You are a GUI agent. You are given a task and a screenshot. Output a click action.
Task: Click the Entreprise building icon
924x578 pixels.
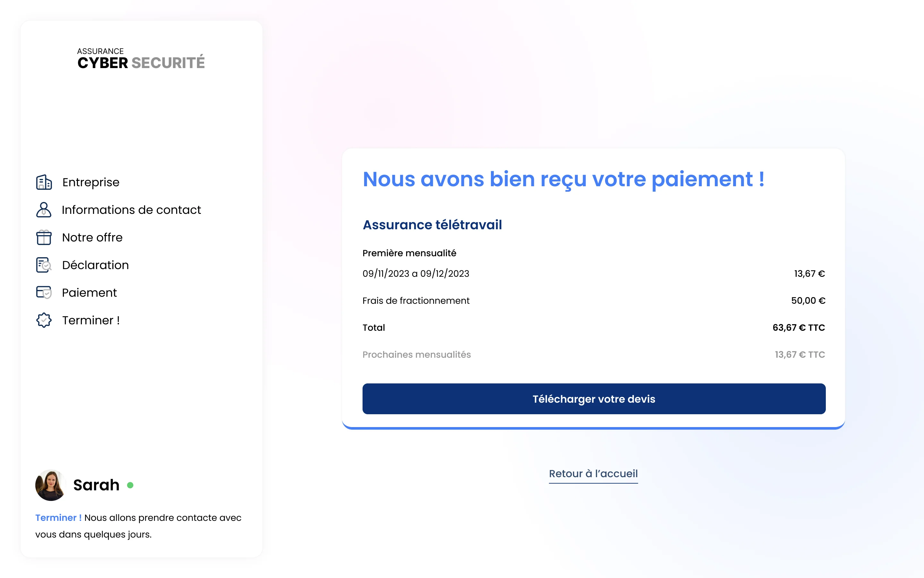pos(44,182)
